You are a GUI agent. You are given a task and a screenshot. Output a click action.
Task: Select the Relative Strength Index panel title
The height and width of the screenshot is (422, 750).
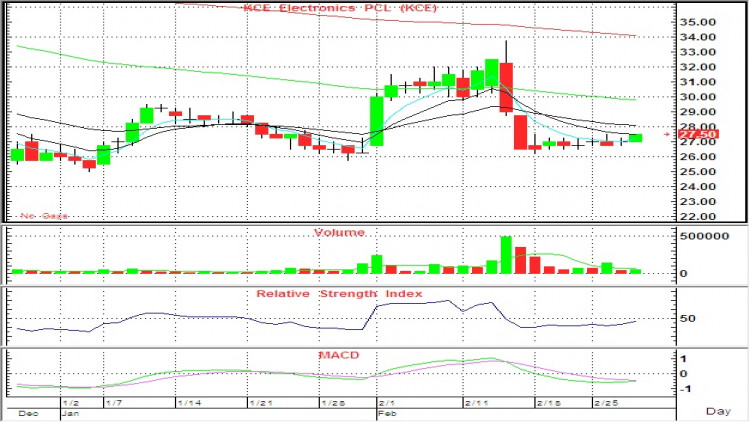pyautogui.click(x=338, y=294)
